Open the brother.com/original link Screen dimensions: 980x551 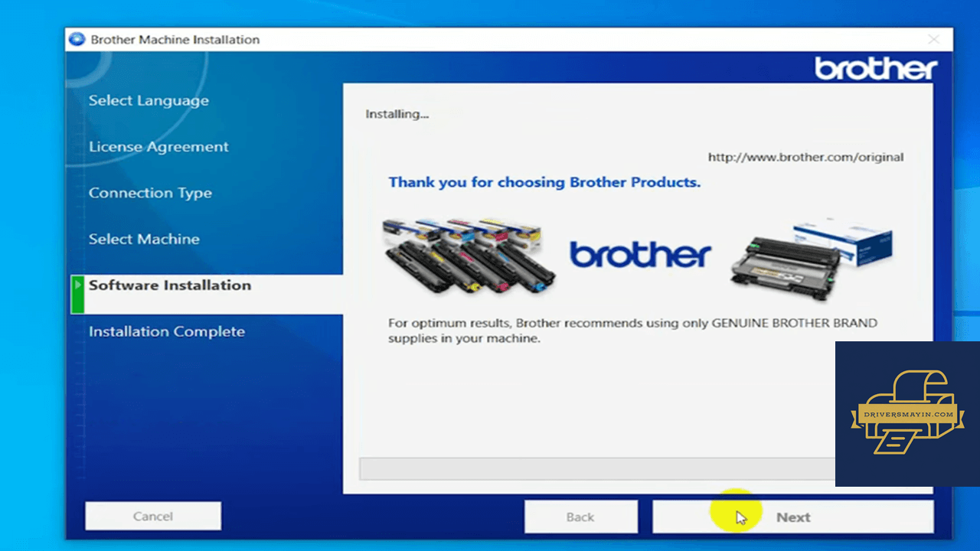[805, 158]
